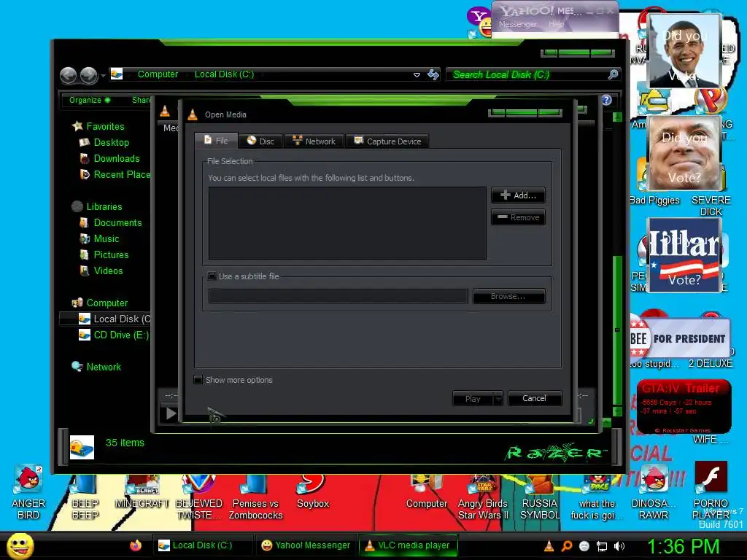Open Downloads in the navigation pane
The width and height of the screenshot is (747, 560).
tap(116, 158)
